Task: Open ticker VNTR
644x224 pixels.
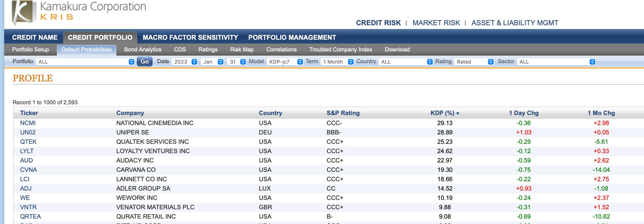Action: click(28, 207)
